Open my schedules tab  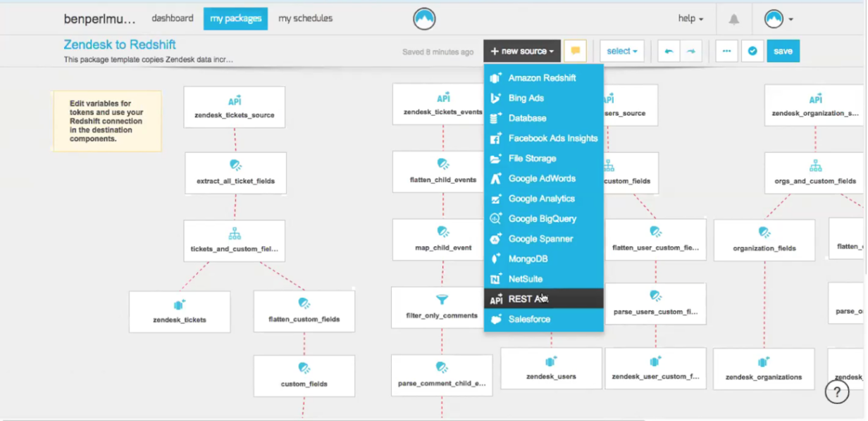click(305, 18)
